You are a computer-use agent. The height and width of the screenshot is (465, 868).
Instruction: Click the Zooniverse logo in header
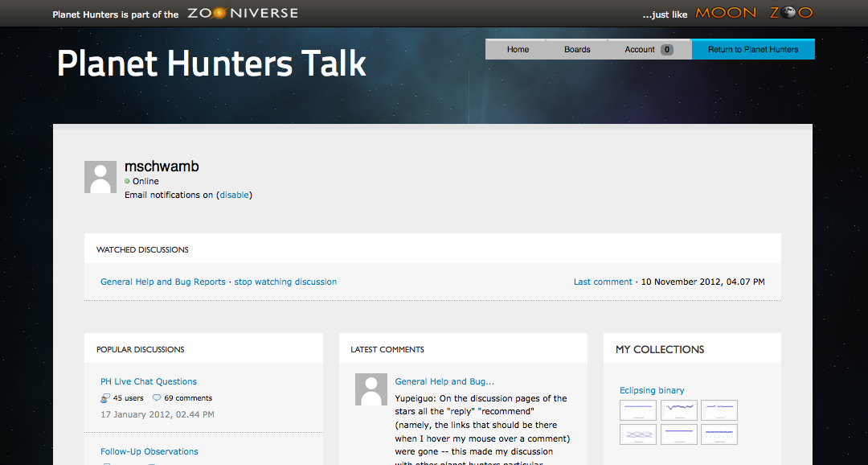pyautogui.click(x=242, y=14)
